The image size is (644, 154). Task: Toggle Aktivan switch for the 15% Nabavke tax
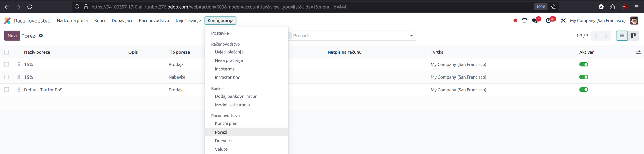point(583,77)
